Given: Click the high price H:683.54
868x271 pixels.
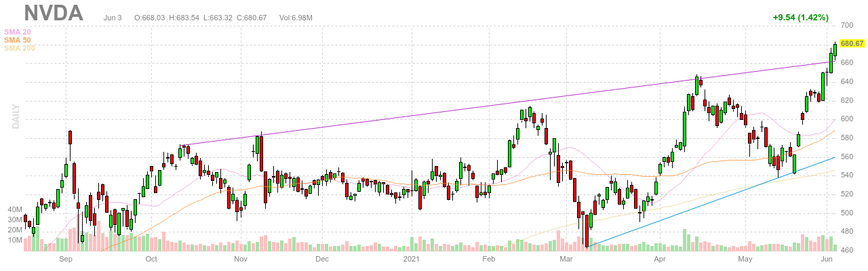Looking at the screenshot, I should (x=185, y=16).
